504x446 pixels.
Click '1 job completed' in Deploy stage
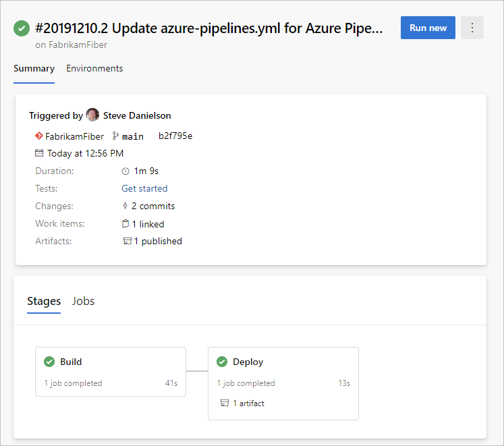tap(246, 383)
